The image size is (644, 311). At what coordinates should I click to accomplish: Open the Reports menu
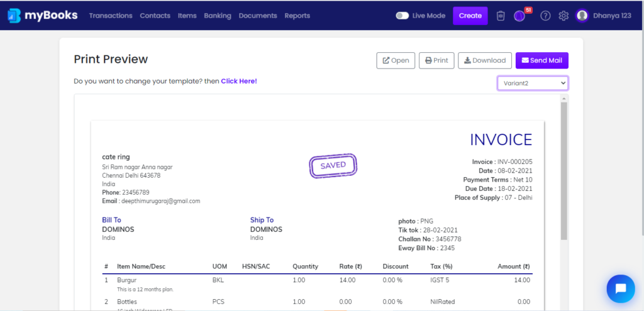tap(297, 16)
